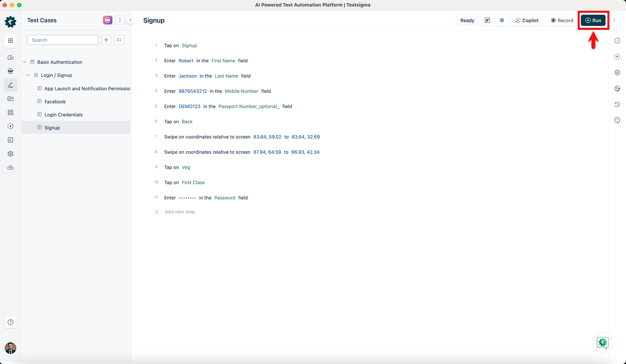
Task: Collapse the Test Cases side panel
Action: pos(130,20)
